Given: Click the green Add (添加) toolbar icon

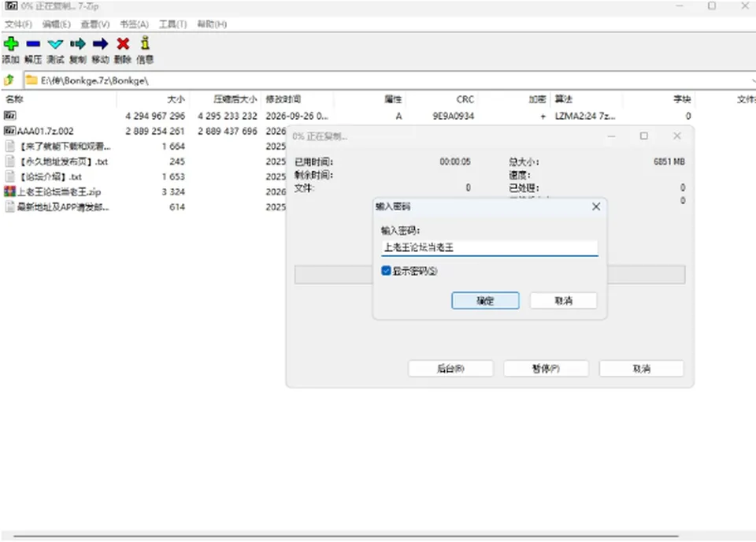Looking at the screenshot, I should coord(10,44).
